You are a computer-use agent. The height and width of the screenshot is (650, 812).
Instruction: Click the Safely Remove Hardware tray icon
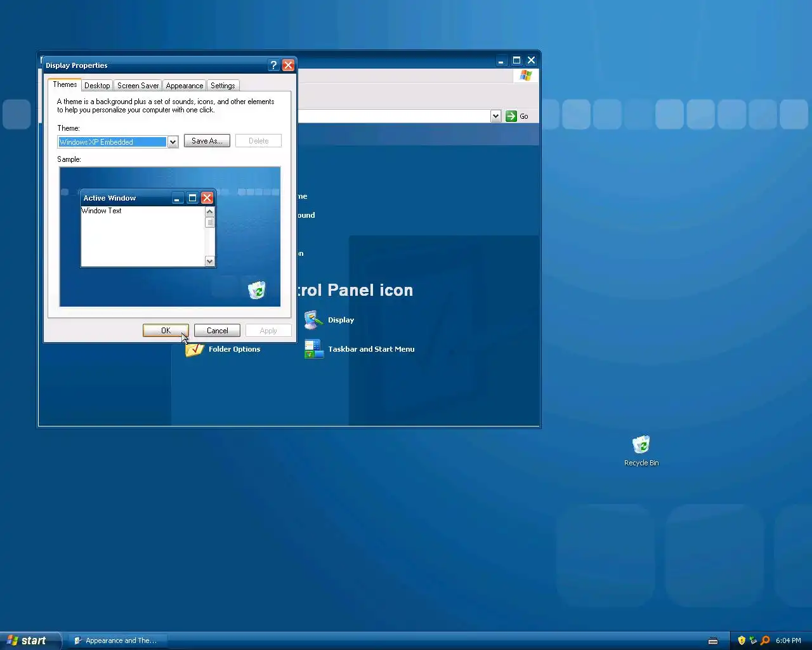753,640
